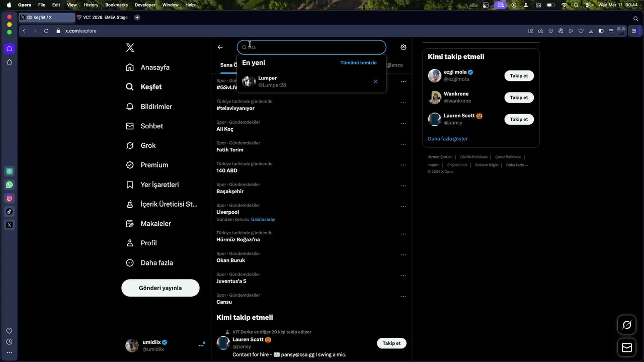Open more options for Hürmüz Boğazı'na trend
The image size is (644, 362).
(x=403, y=234)
